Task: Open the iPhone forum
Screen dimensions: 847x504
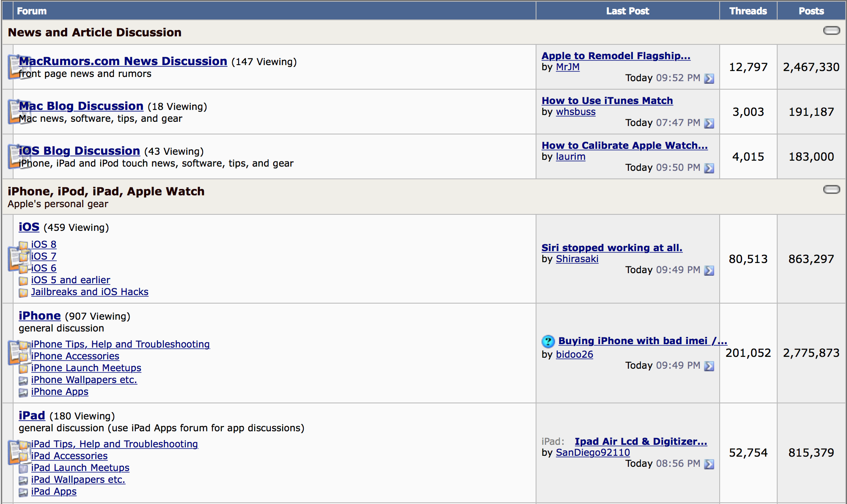Action: coord(40,316)
